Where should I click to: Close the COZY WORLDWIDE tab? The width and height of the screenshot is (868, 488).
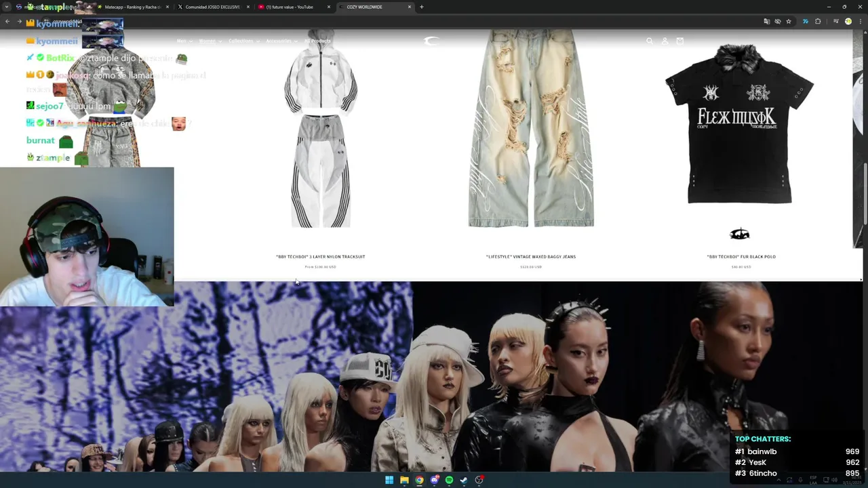point(410,7)
